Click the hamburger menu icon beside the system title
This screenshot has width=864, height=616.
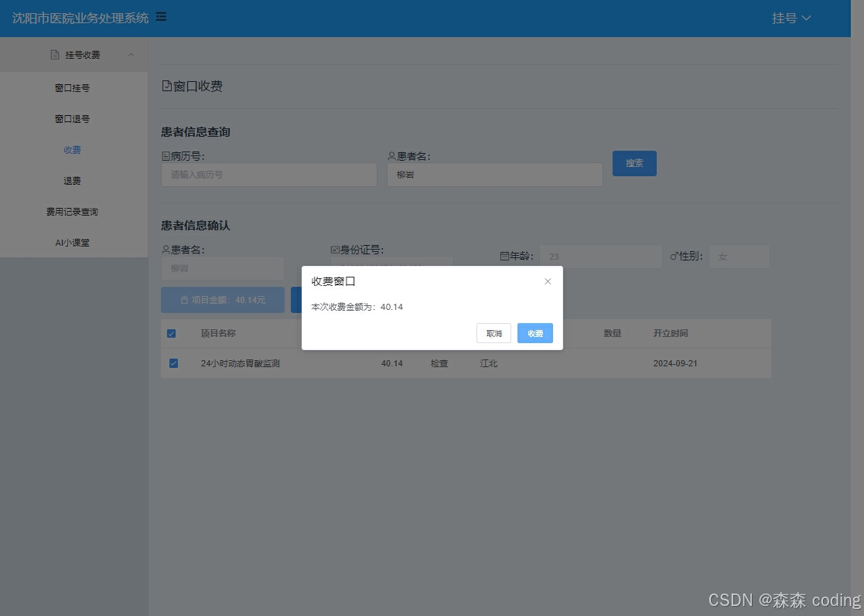[x=160, y=15]
